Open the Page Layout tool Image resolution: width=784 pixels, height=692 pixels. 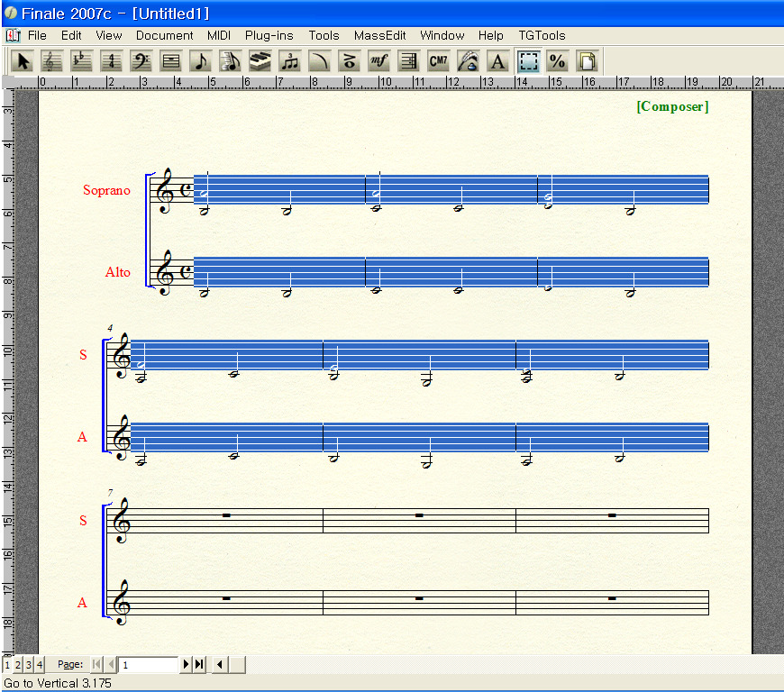pos(587,61)
